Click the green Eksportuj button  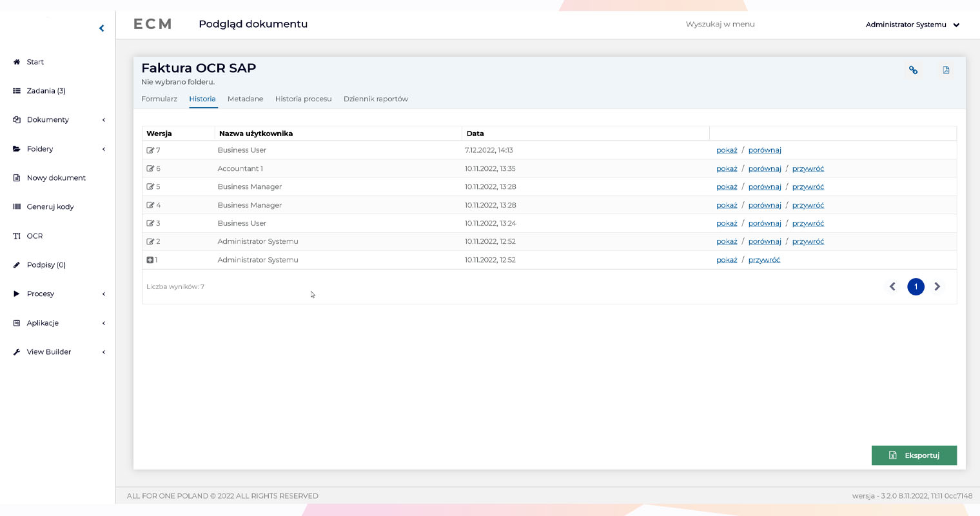point(914,455)
